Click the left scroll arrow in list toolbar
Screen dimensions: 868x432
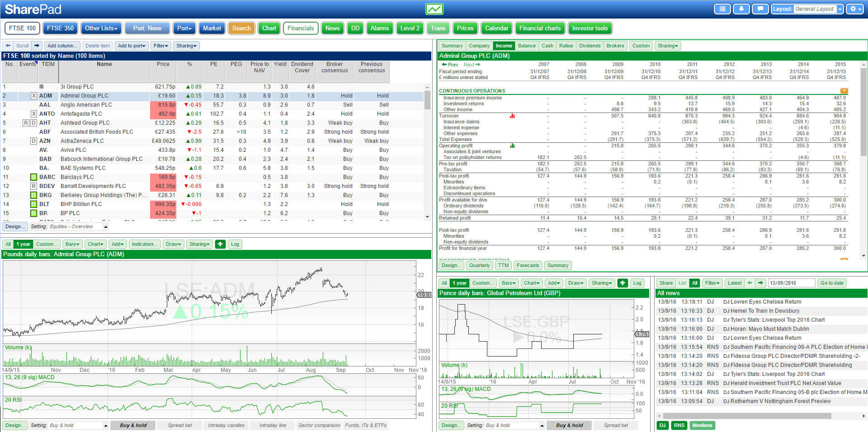(x=8, y=46)
